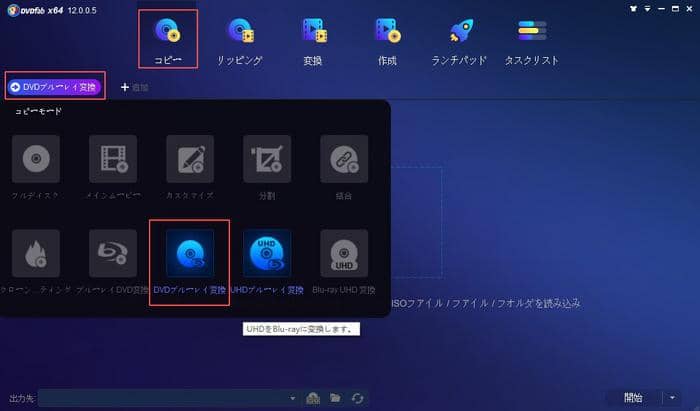Viewport: 700px width, 411px height.
Task: Click the DVDブルーレイ変換 mode switcher button
Action: point(54,87)
